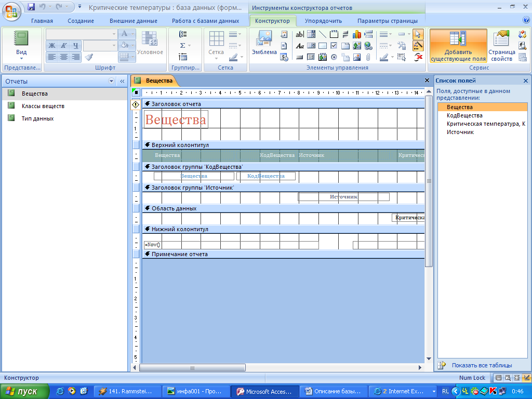Viewport: 532px width, 399px height.
Task: Toggle center text alignment
Action: coord(63,57)
